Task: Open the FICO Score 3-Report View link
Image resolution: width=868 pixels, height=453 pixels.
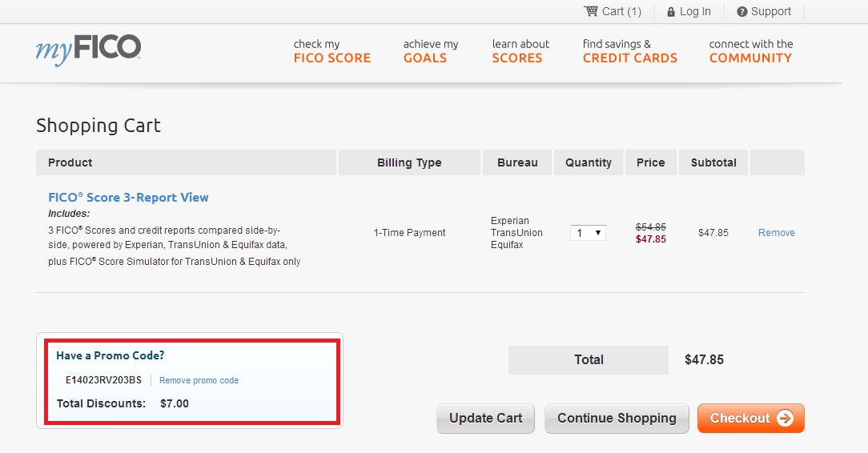Action: pos(128,198)
